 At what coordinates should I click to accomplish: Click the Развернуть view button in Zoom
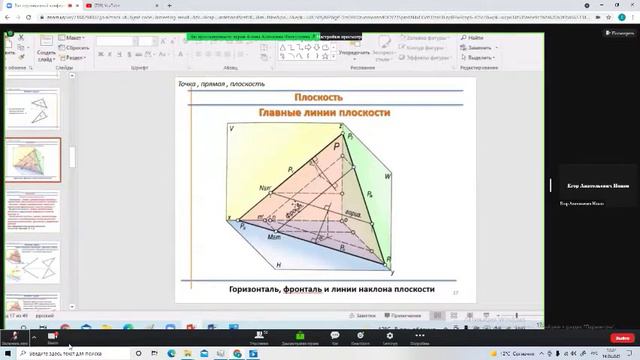620,33
